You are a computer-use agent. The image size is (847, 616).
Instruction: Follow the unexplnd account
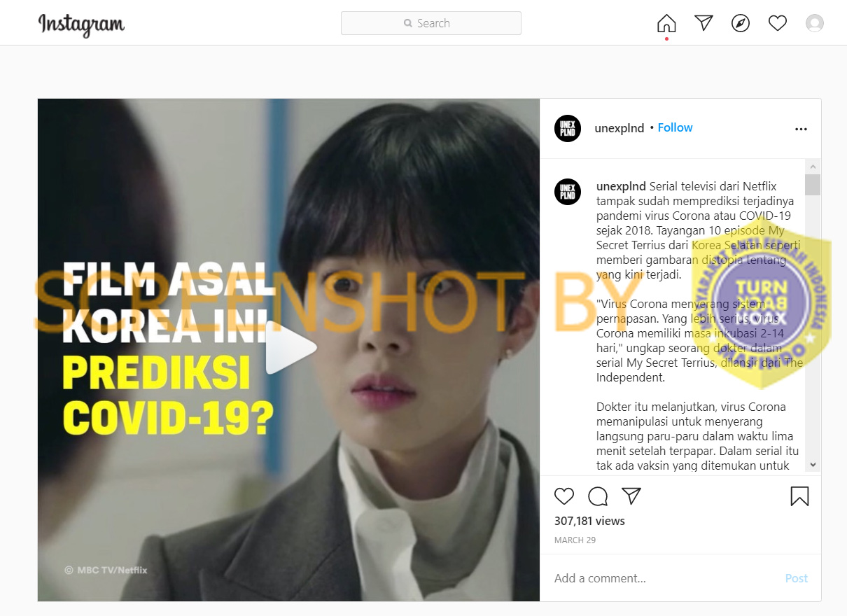click(675, 127)
